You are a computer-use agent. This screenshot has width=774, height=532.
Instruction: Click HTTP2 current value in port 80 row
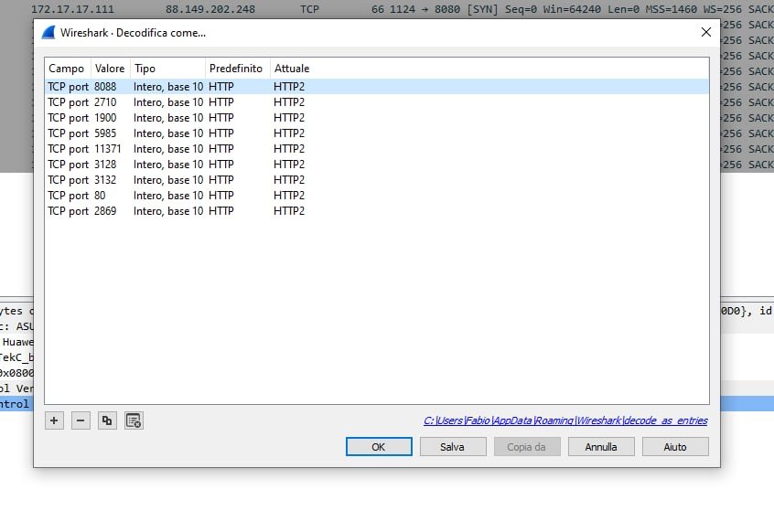click(289, 196)
